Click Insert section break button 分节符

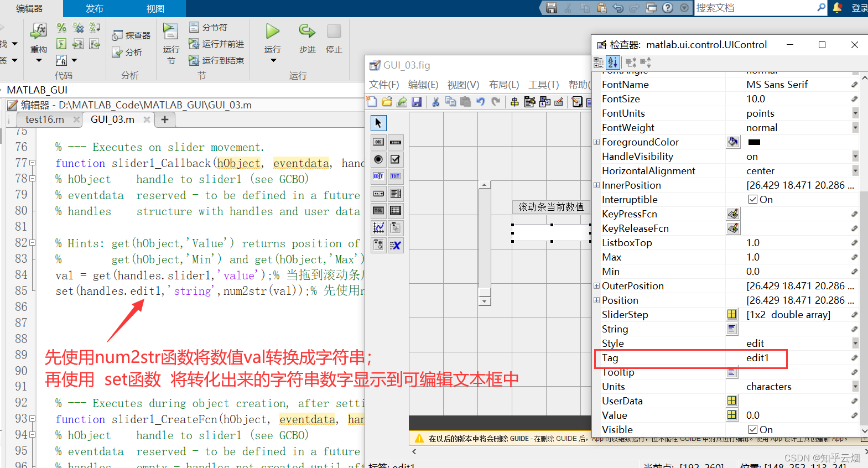[209, 27]
